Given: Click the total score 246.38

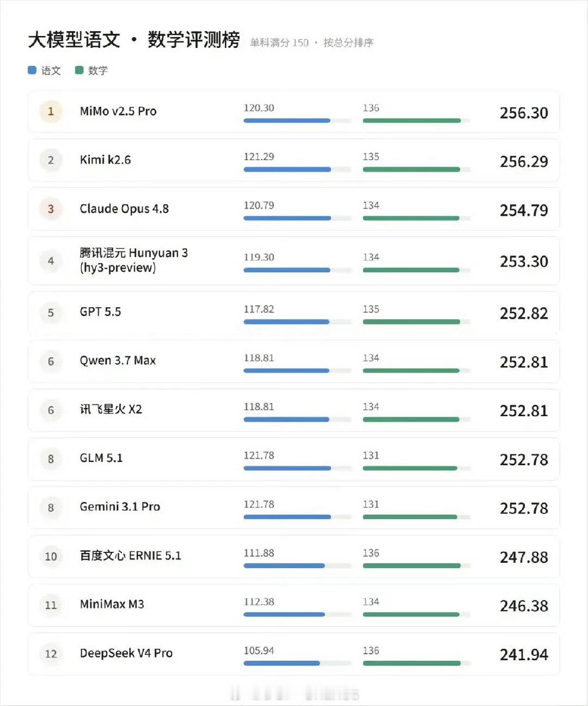Looking at the screenshot, I should (x=524, y=606).
